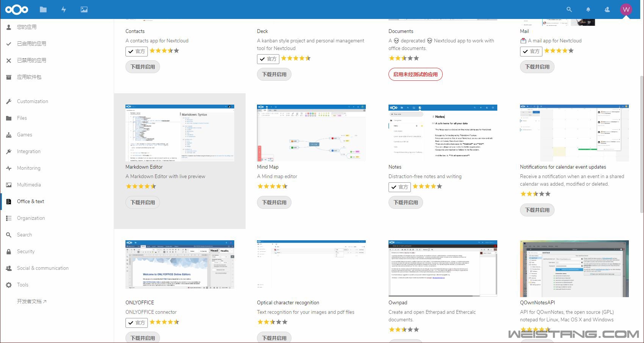Show the enabled apps list (已启用的应用)
The image size is (644, 343).
click(x=31, y=44)
